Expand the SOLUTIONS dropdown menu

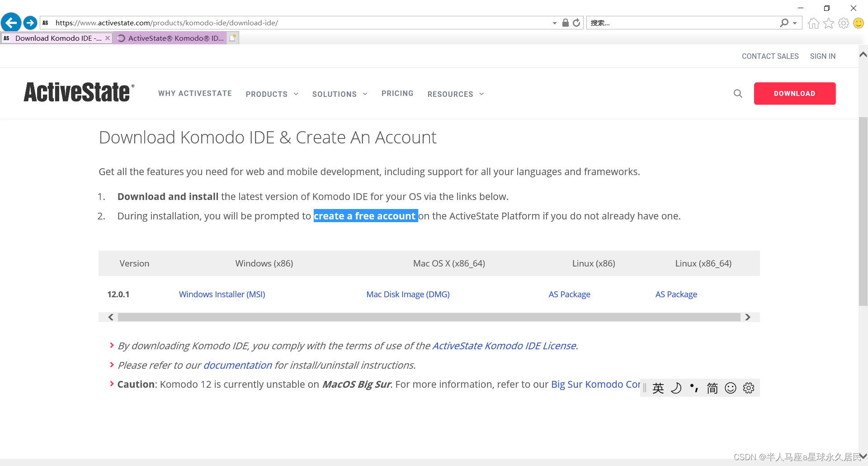point(340,94)
